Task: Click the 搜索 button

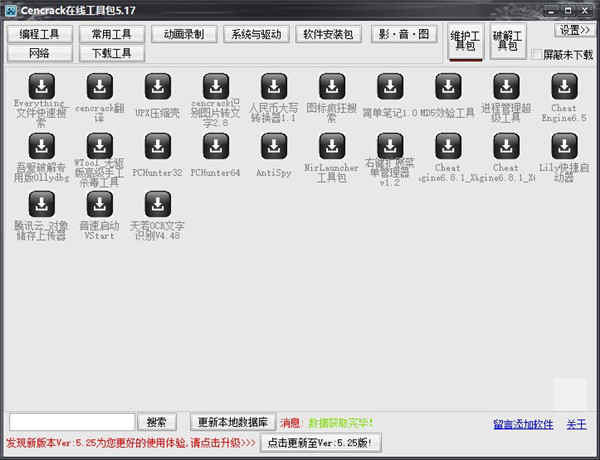Action: point(157,422)
